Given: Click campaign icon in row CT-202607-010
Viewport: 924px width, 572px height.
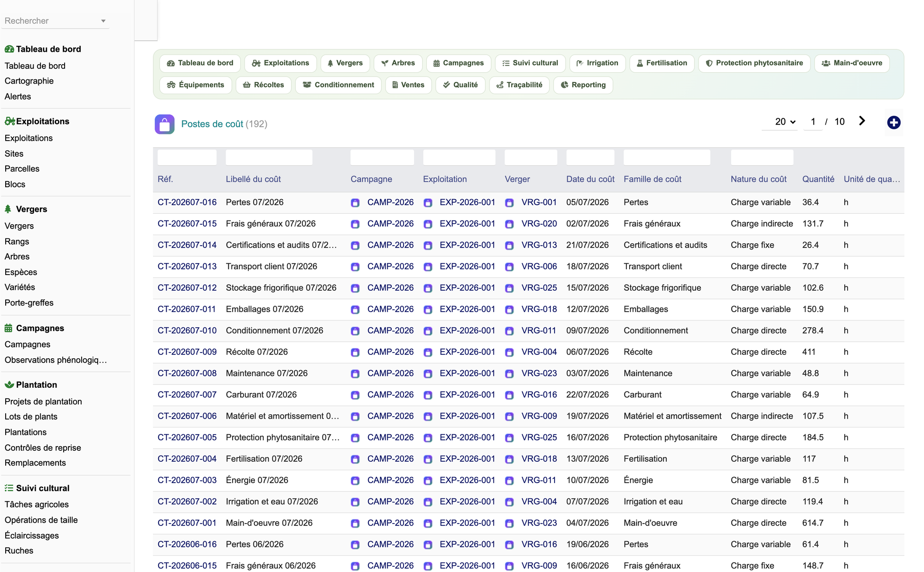Looking at the screenshot, I should pyautogui.click(x=355, y=331).
